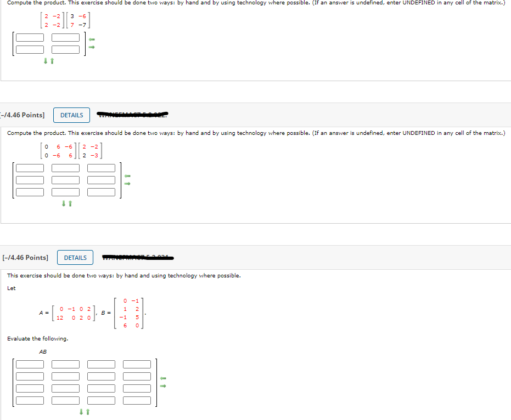The image size is (511, 420).
Task: Click the down green arrow to add a row below the first answer matrix
Action: [x=46, y=61]
